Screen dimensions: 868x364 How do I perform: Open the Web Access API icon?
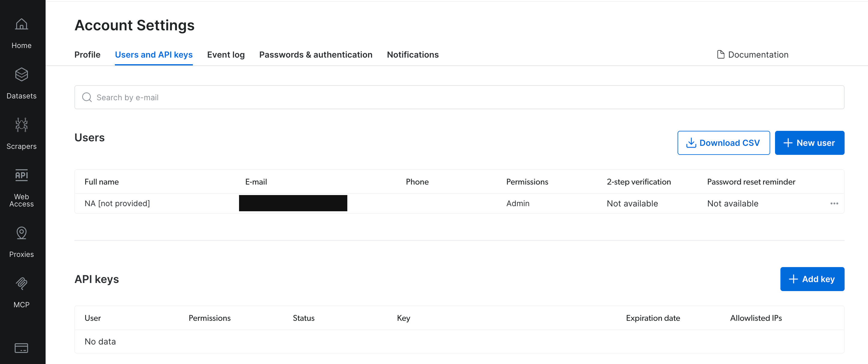coord(21,175)
